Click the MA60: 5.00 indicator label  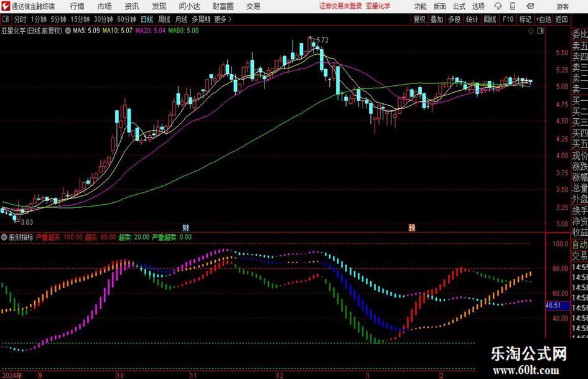coord(184,30)
